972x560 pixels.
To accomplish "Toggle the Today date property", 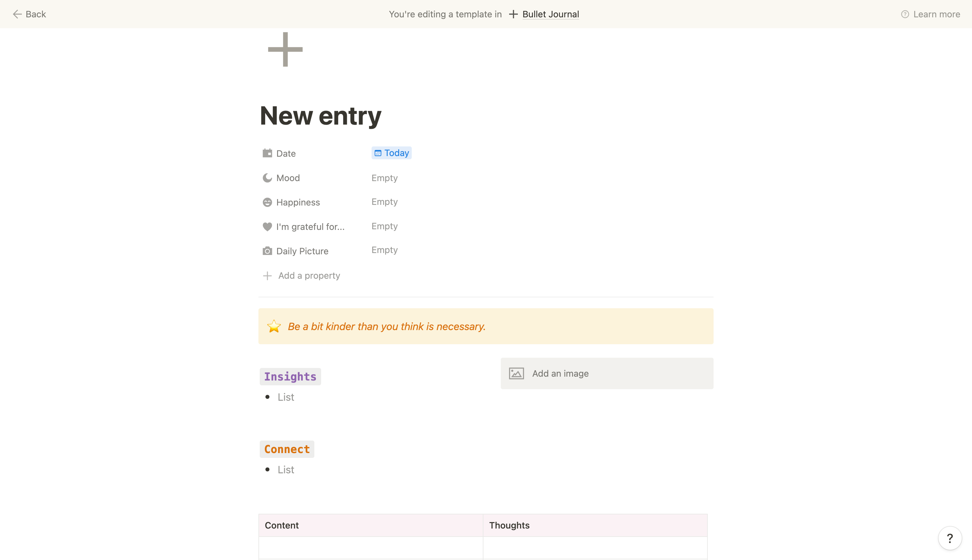I will pyautogui.click(x=391, y=153).
